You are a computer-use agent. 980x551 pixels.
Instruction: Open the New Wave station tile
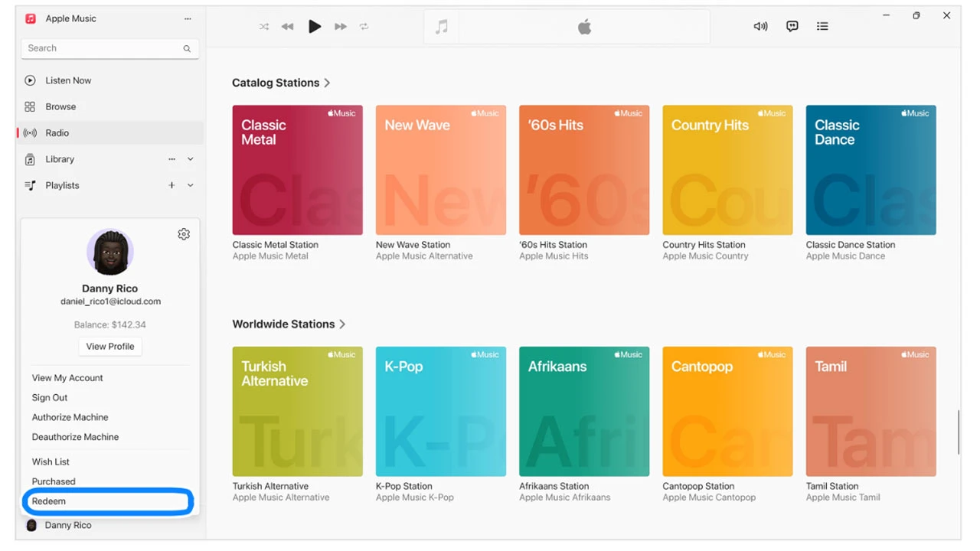pyautogui.click(x=441, y=170)
